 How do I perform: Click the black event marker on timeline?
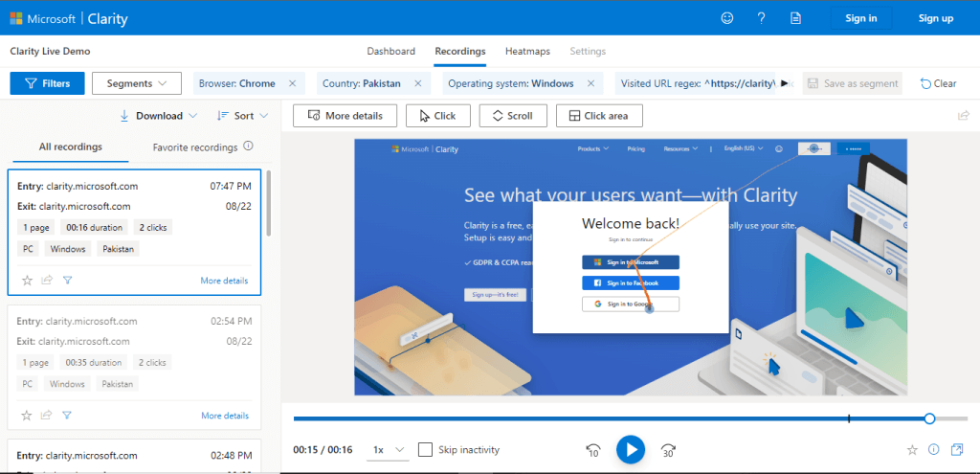[x=849, y=418]
